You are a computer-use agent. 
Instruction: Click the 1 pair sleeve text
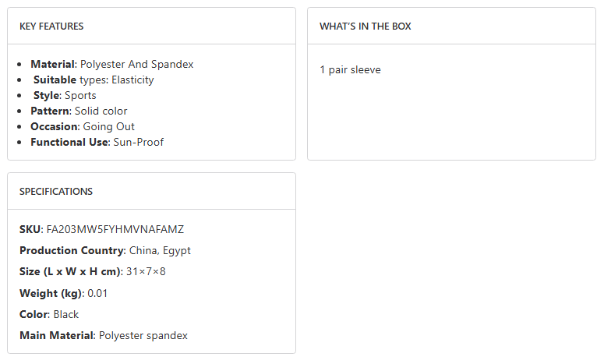pos(350,70)
